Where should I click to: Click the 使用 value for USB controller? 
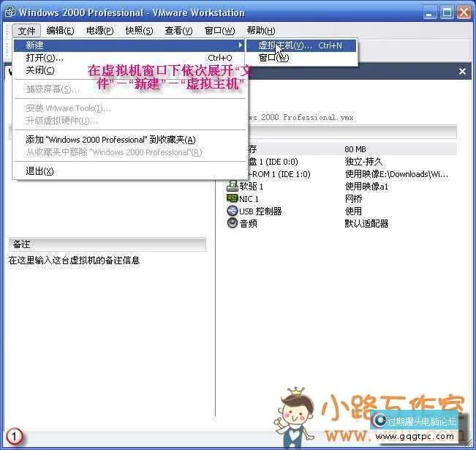coord(353,211)
